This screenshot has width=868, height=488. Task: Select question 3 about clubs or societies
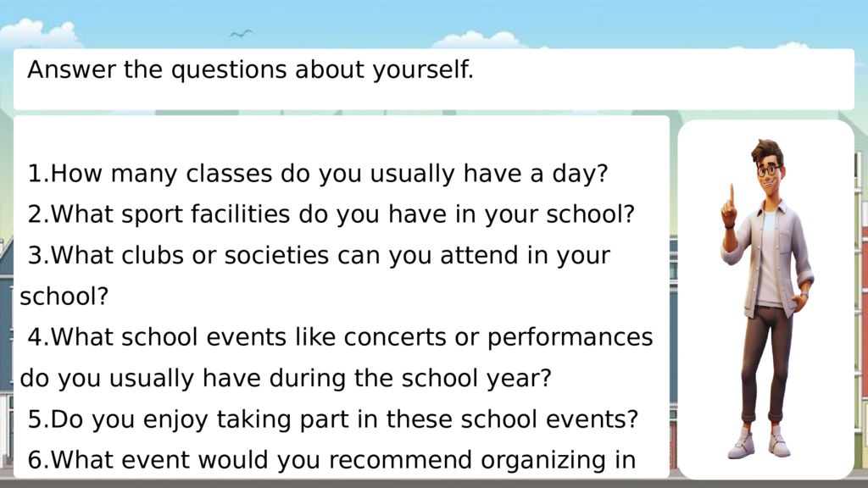[x=315, y=275]
